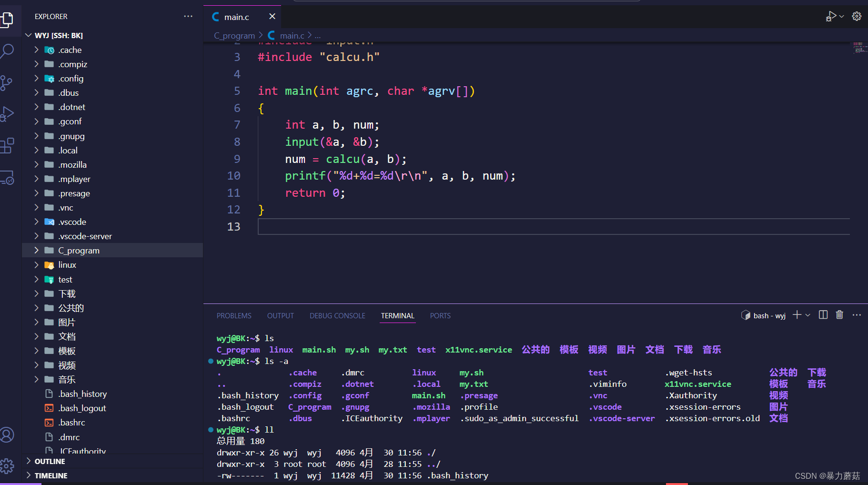Click the editor minimap preview

(860, 47)
